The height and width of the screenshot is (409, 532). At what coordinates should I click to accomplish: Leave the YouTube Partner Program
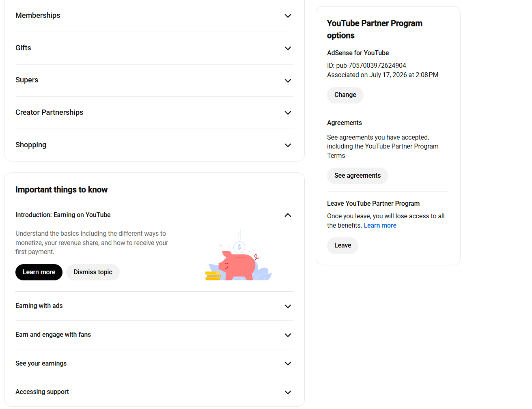(x=342, y=245)
